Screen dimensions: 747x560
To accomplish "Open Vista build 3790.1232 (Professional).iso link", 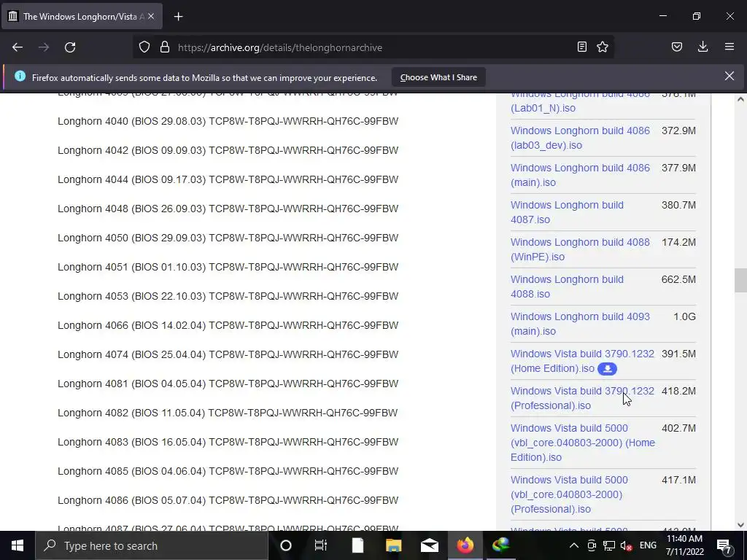I will coord(582,397).
